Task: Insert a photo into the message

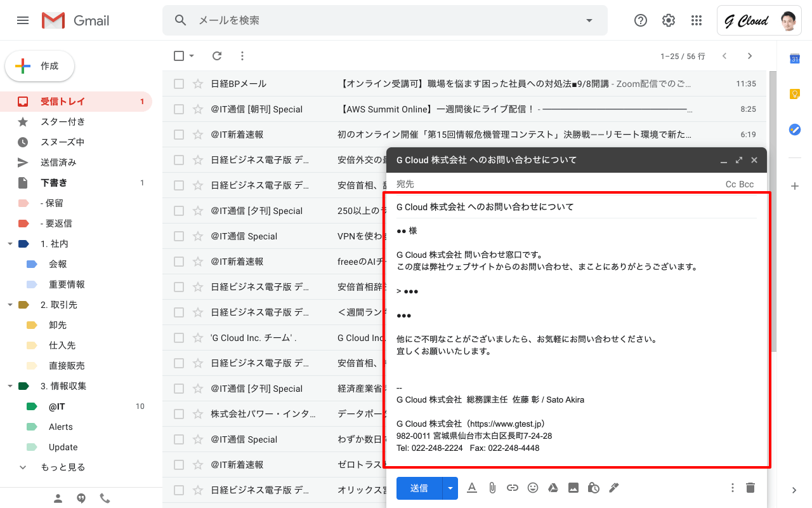Action: (x=573, y=488)
